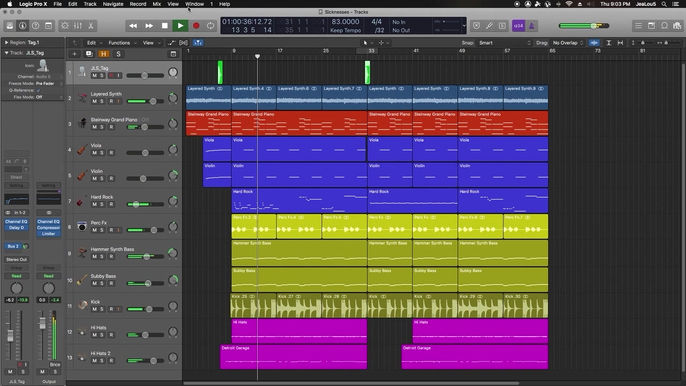This screenshot has width=686, height=386.
Task: Click the Hard Rock guitar track icon
Action: click(x=80, y=201)
